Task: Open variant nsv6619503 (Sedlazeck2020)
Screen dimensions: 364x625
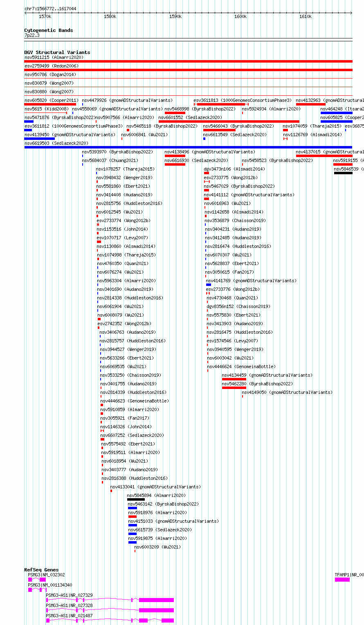Action: click(x=56, y=143)
